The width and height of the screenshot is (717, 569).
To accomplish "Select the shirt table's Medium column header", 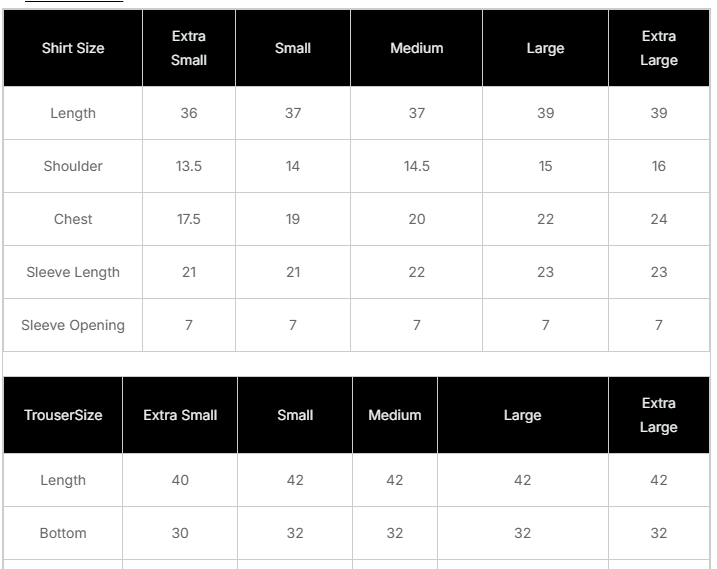I will tap(417, 48).
